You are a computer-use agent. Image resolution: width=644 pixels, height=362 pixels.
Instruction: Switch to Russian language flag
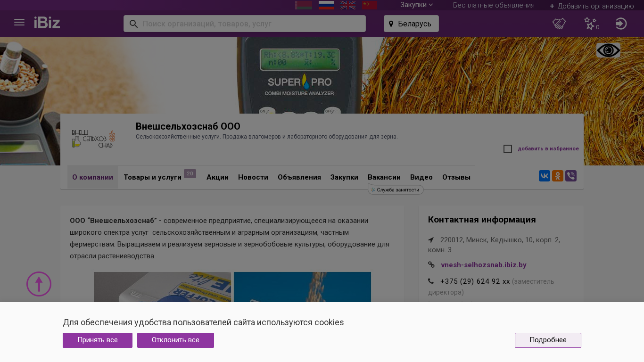[x=326, y=5]
